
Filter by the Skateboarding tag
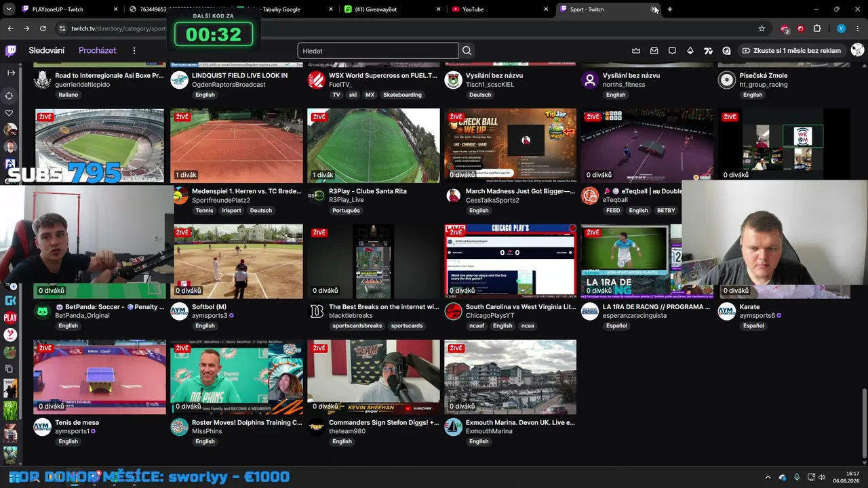(402, 95)
